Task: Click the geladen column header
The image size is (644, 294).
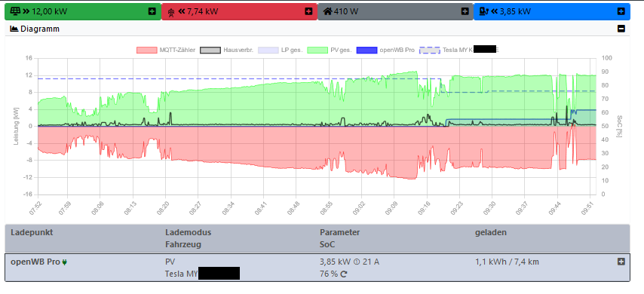Action: point(491,232)
